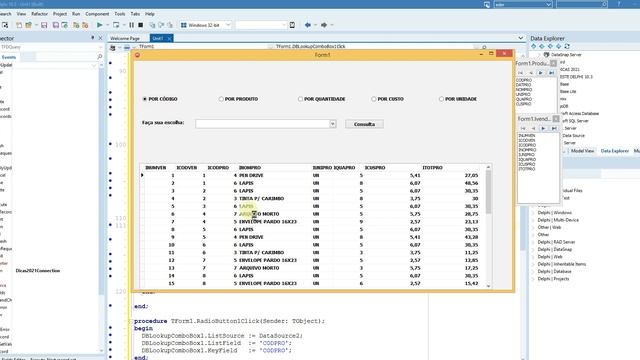Switch to the Welcome Page tab
Image resolution: width=640 pixels, height=360 pixels.
click(125, 38)
